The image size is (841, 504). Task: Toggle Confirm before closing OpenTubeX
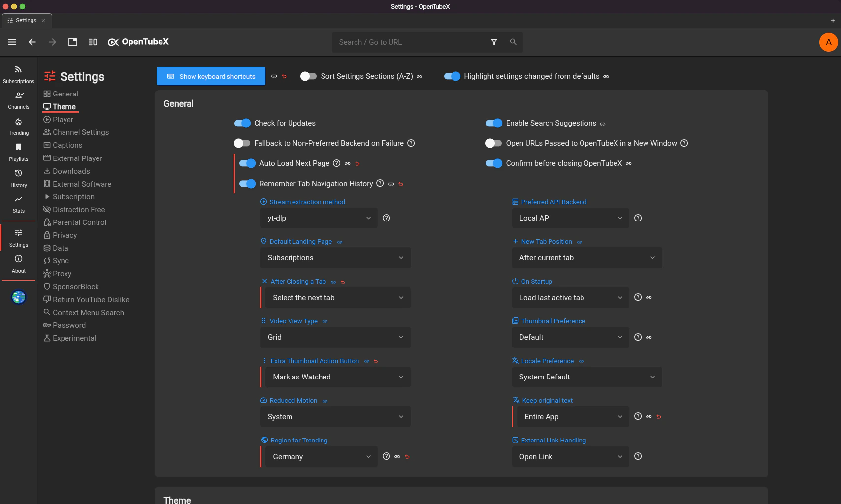click(494, 163)
